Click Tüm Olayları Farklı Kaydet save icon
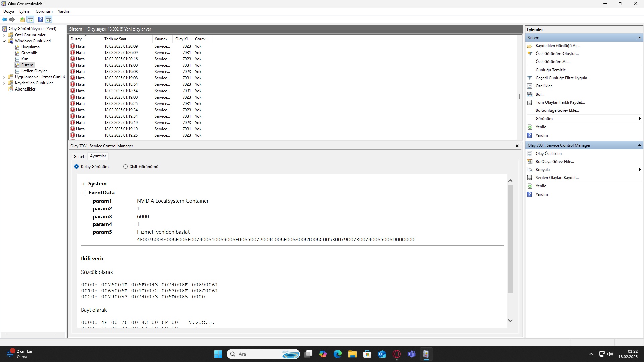The width and height of the screenshot is (644, 362). coord(530,102)
